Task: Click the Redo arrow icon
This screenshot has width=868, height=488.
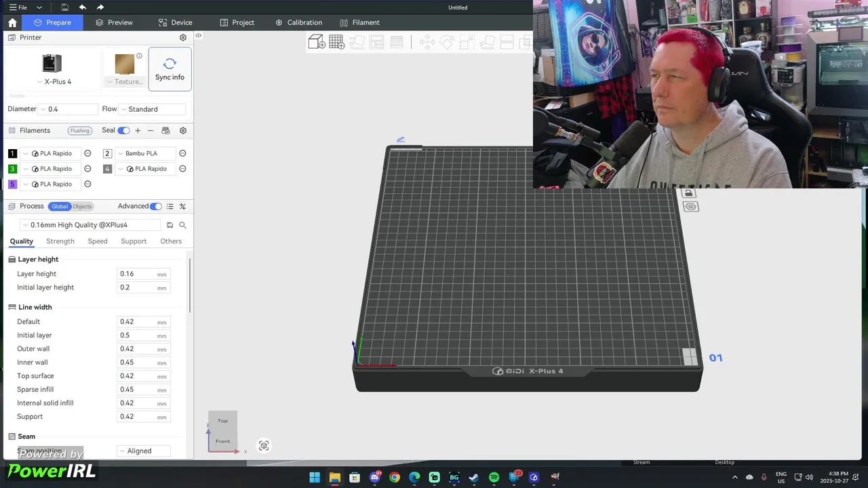Action: [100, 7]
